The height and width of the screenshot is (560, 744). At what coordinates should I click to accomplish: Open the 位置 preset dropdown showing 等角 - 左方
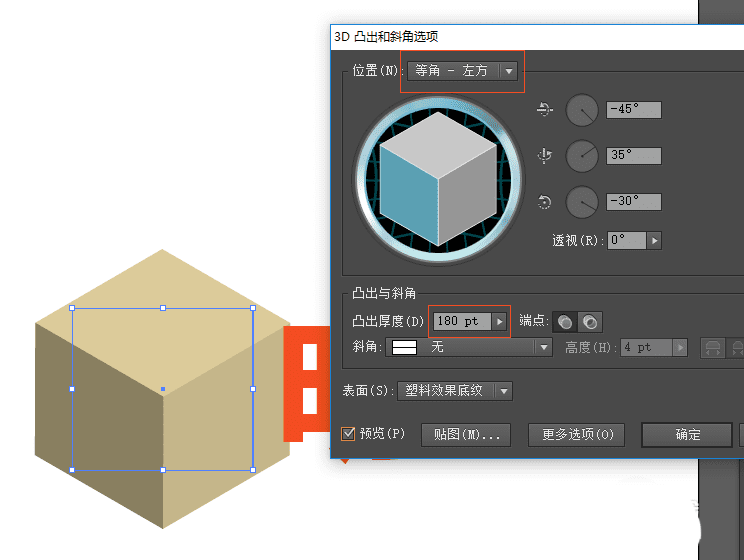point(462,71)
